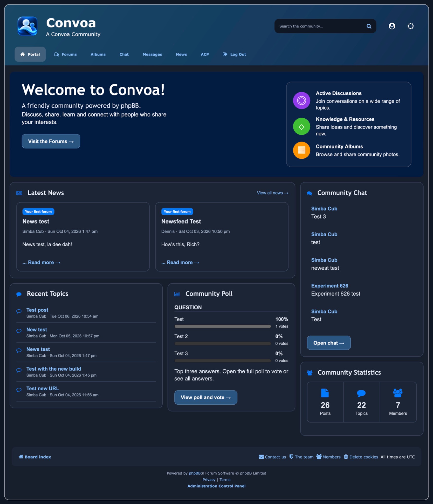Click the Test option 100% progress bar
The image size is (433, 504).
[223, 326]
